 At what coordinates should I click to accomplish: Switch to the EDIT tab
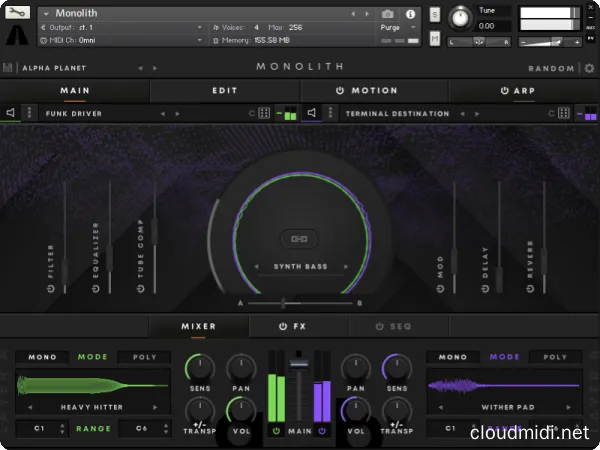[225, 91]
